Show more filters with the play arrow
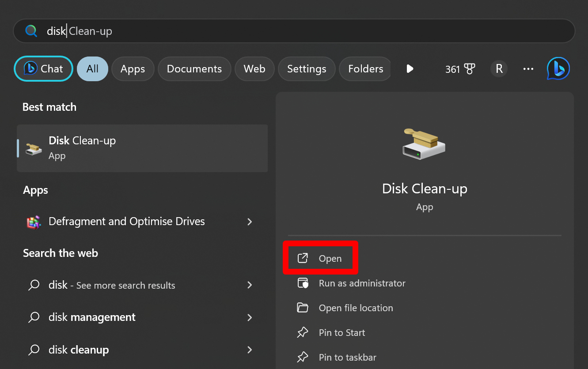Image resolution: width=588 pixels, height=369 pixels. click(x=410, y=69)
